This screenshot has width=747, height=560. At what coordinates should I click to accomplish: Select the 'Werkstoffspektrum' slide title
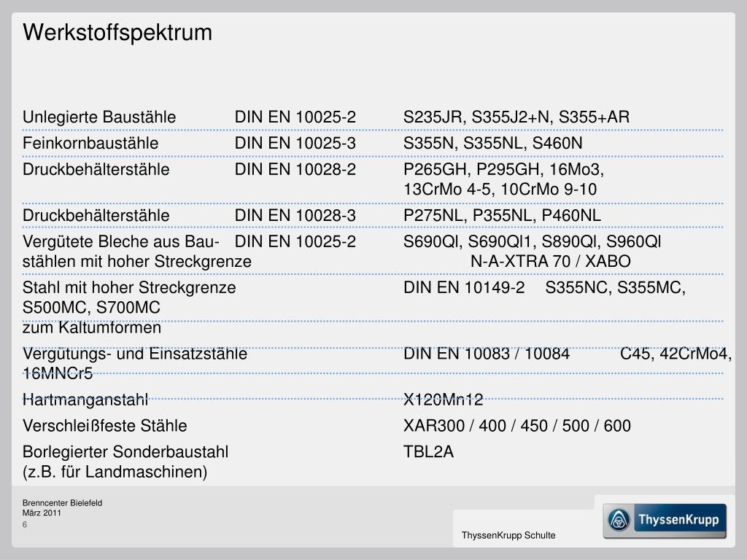pos(117,33)
